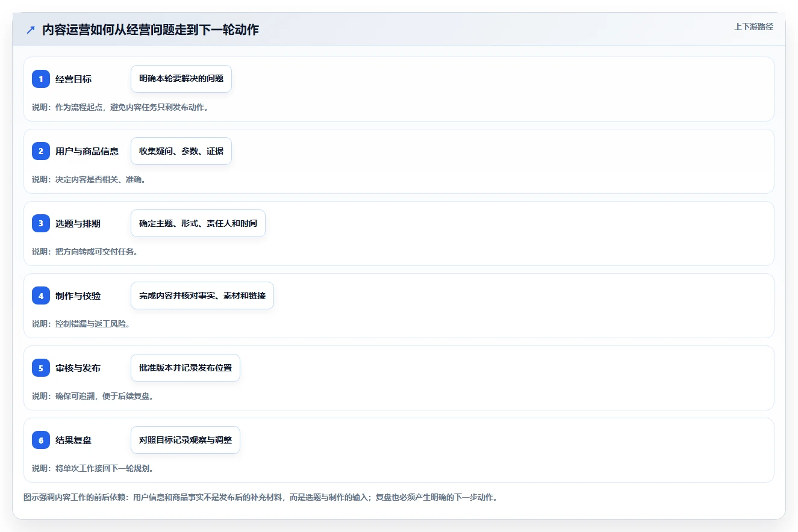The height and width of the screenshot is (532, 798).
Task: Click the step number 5 badge
Action: (x=41, y=368)
